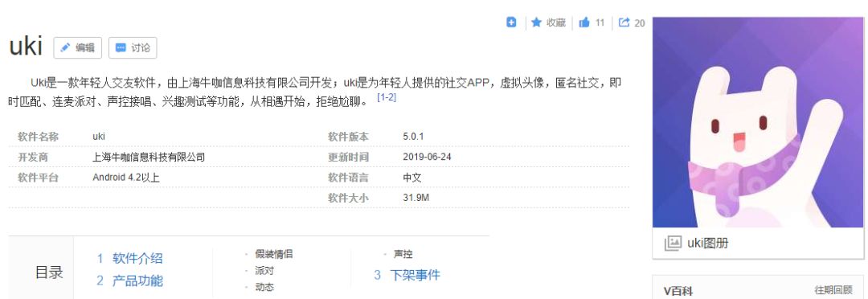The image size is (868, 299).
Task: Go to 假装情侣 subsection
Action: point(273,254)
